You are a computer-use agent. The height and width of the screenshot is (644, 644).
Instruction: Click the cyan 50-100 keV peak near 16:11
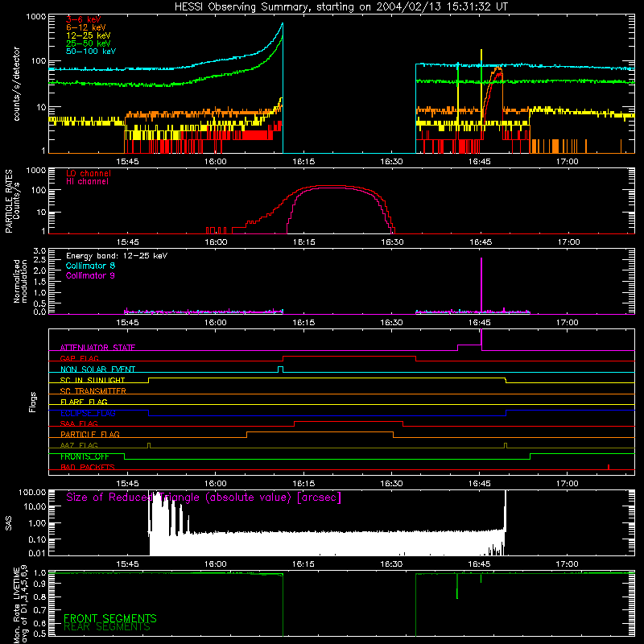tap(282, 26)
